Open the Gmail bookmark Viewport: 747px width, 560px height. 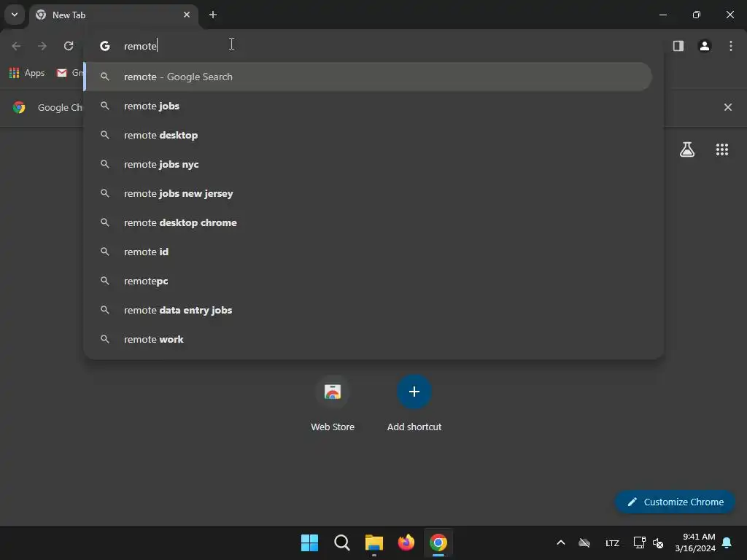point(69,73)
